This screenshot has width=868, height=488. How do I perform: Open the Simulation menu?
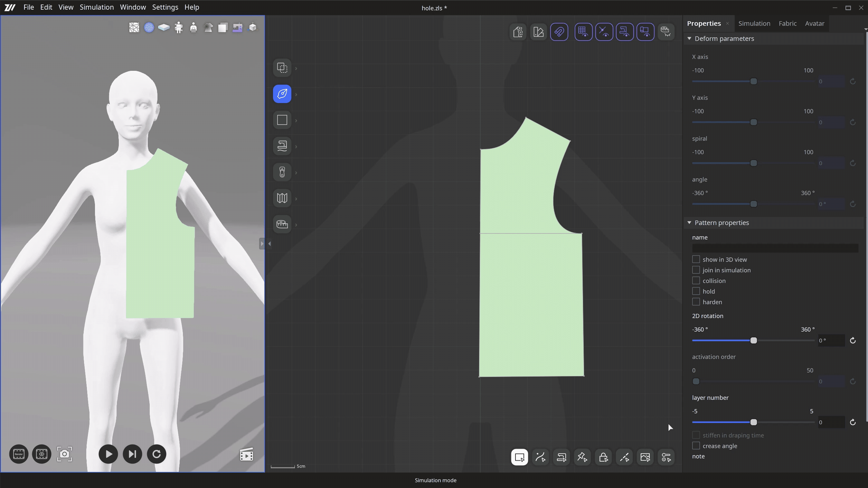tap(97, 7)
